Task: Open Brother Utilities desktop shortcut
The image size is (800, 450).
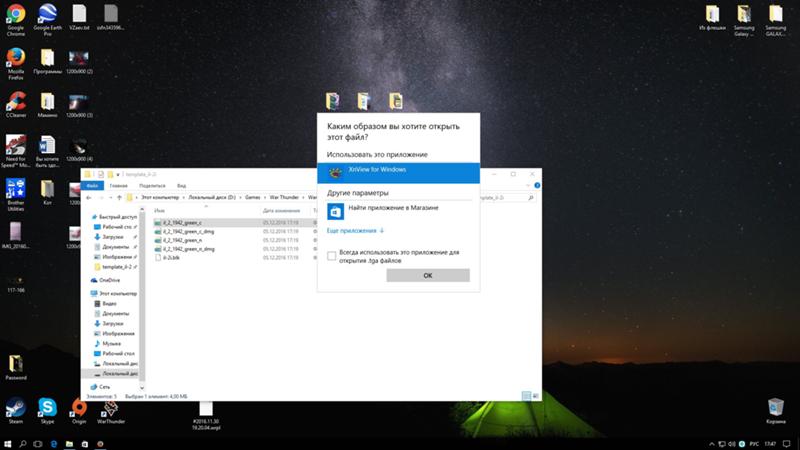Action: (16, 195)
